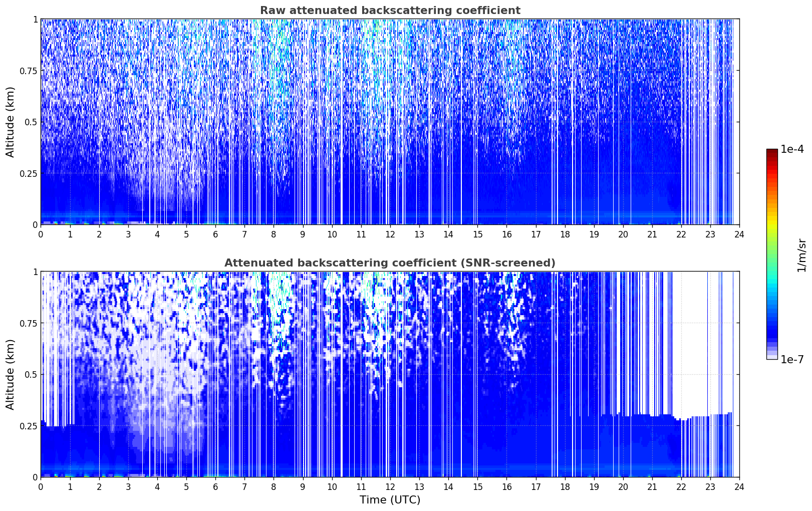
Task: Click the altitude 1 tick on top plot
Action: click(x=35, y=19)
